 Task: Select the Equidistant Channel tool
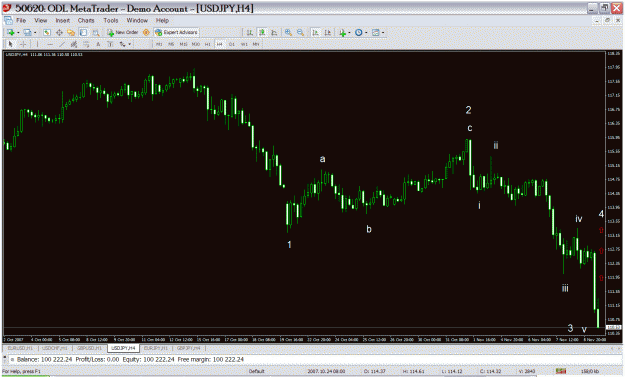pyautogui.click(x=74, y=44)
